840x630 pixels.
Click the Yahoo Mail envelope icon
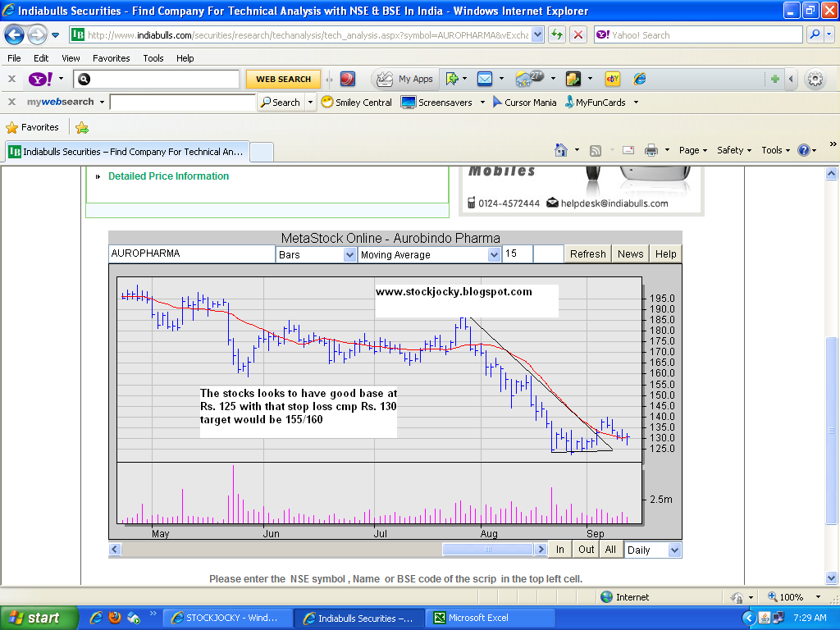click(x=485, y=80)
